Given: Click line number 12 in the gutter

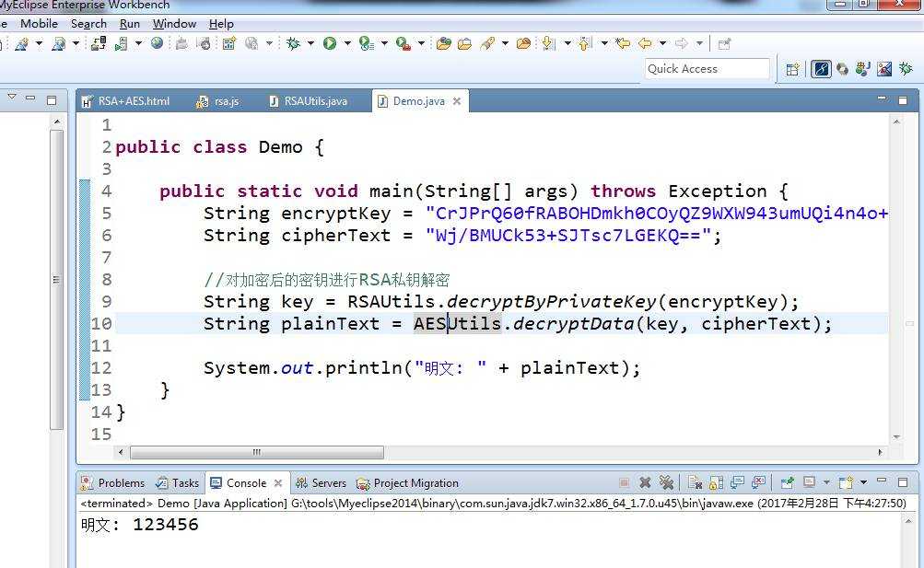Looking at the screenshot, I should click(x=100, y=368).
